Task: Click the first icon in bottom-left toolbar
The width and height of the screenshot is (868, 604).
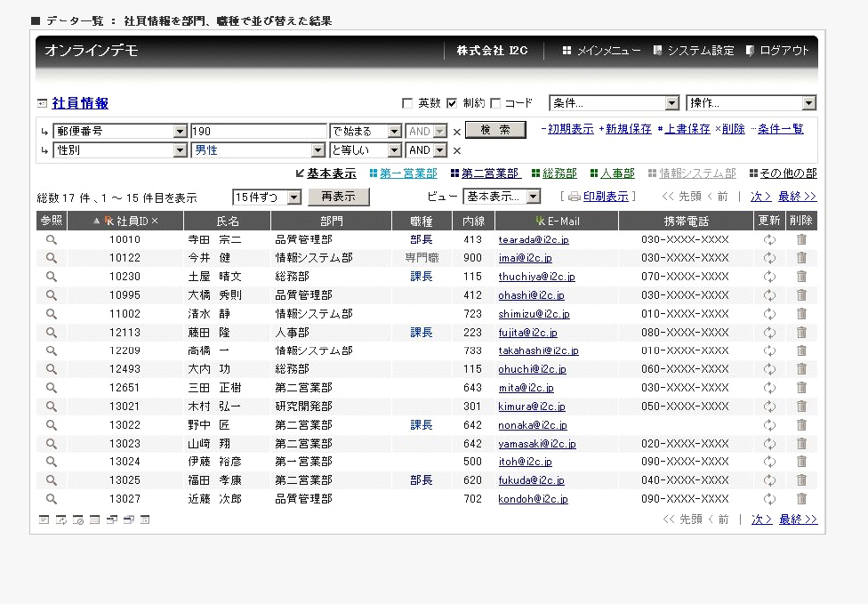Action: click(44, 519)
